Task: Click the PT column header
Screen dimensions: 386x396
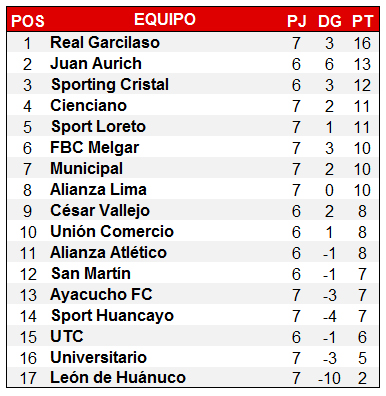Action: click(x=362, y=21)
